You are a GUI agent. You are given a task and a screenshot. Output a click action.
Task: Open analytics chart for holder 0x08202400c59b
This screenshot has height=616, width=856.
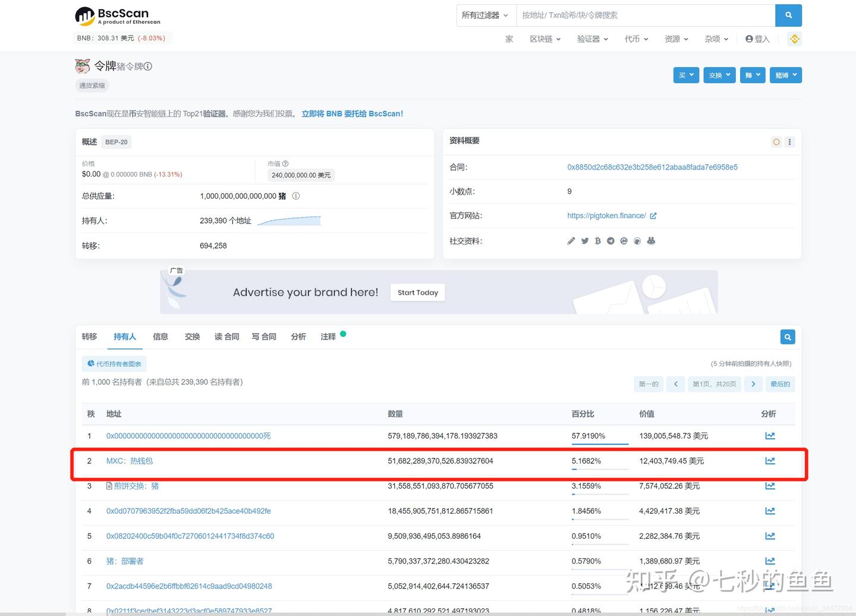770,536
